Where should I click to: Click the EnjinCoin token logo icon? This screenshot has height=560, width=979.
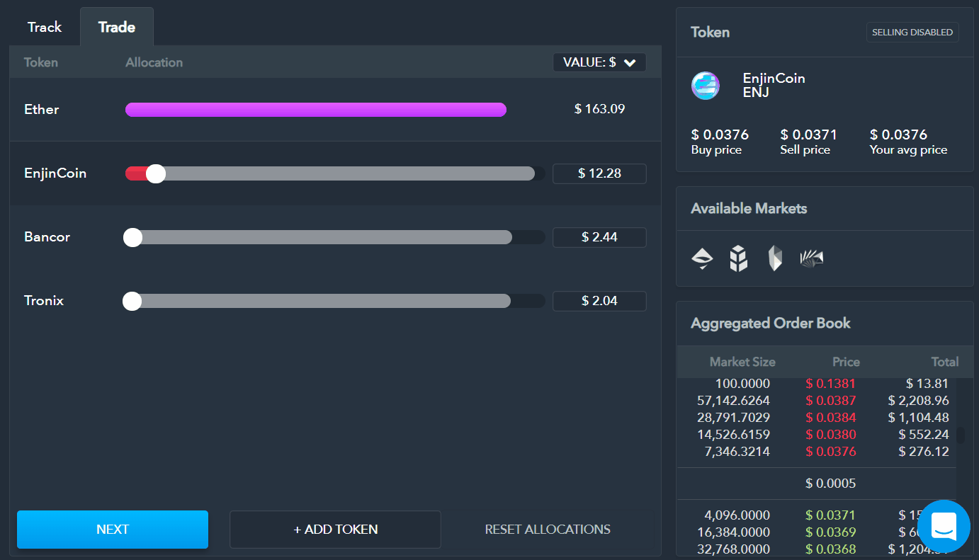coord(706,86)
